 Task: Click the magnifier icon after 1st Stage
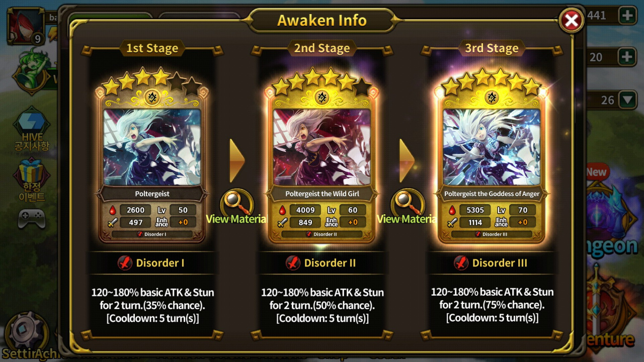pyautogui.click(x=237, y=201)
